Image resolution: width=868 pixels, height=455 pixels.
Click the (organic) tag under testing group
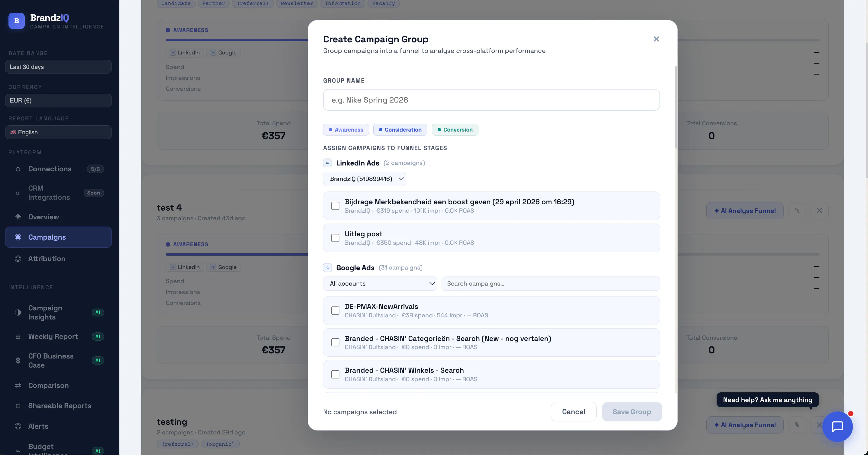(220, 444)
